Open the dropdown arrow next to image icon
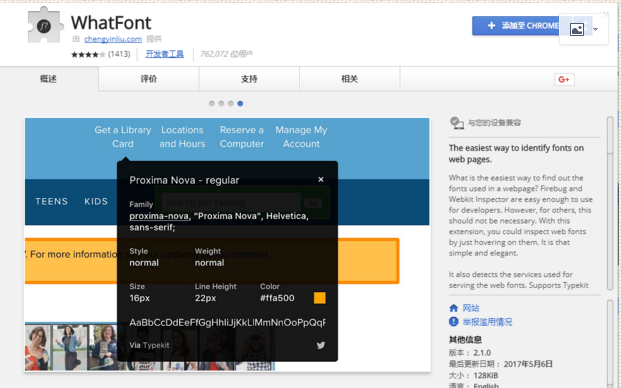Viewport: 621px width, 388px height. coord(595,29)
